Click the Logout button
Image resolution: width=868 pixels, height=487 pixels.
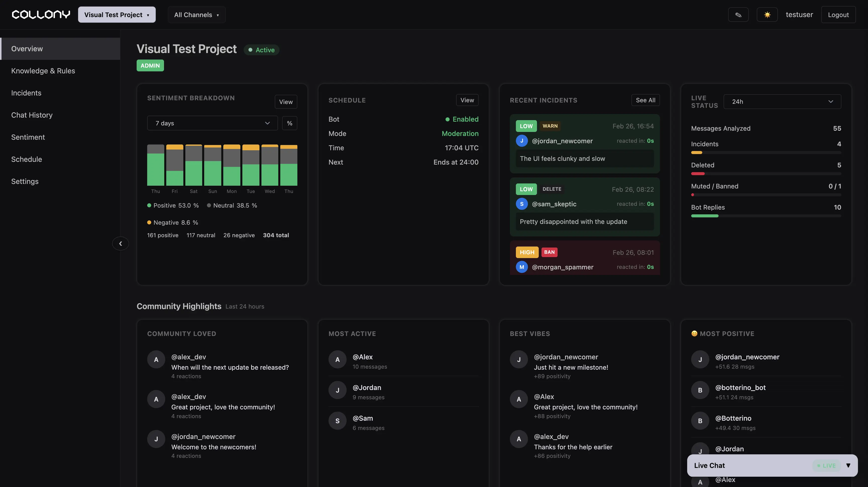[x=838, y=15]
